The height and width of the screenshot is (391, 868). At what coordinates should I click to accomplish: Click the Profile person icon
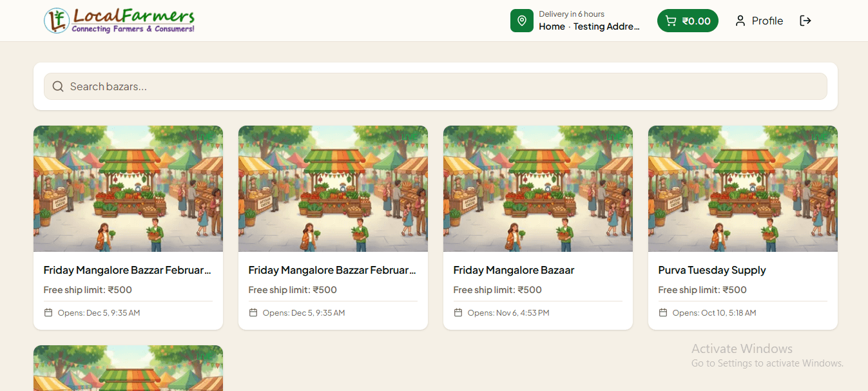pos(740,21)
